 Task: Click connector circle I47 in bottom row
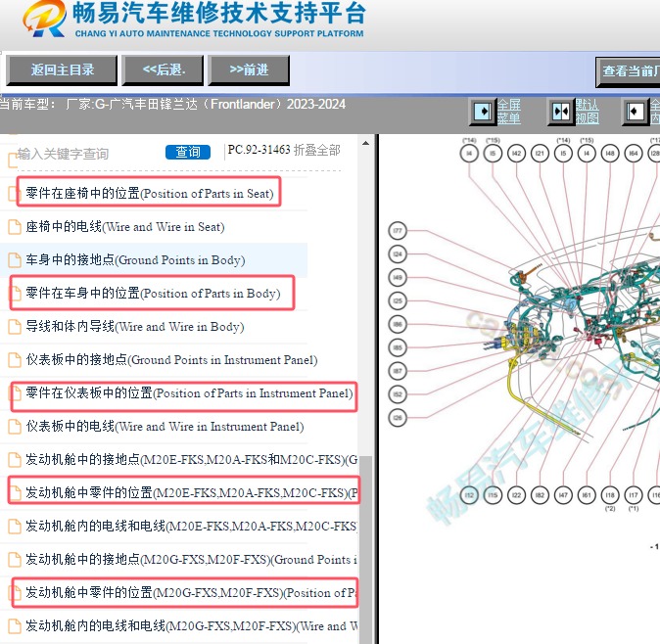tap(563, 495)
